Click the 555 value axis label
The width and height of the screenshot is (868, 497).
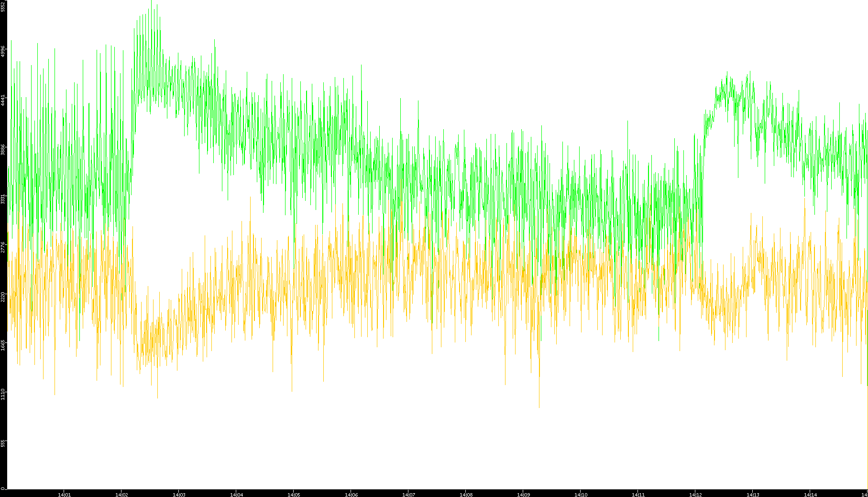coord(3,443)
